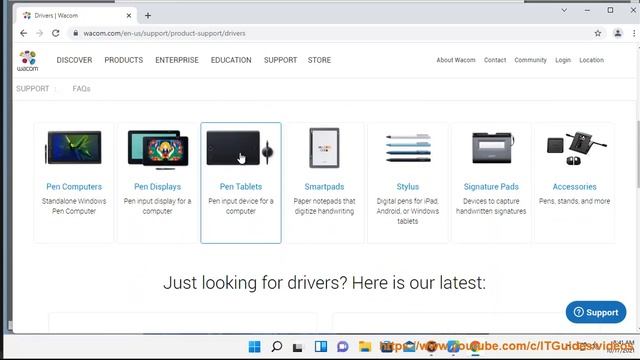The height and width of the screenshot is (360, 640).
Task: Open the Pen Displays category title
Action: 158,187
